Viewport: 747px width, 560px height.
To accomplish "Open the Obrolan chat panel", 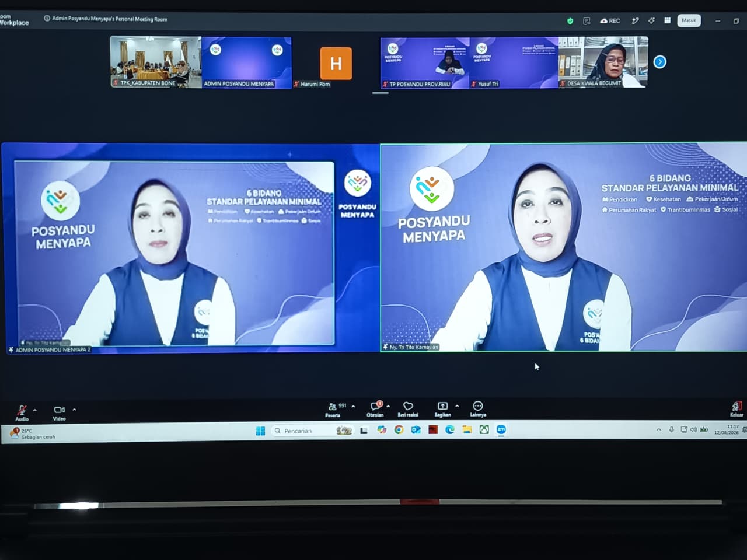I will pyautogui.click(x=375, y=408).
